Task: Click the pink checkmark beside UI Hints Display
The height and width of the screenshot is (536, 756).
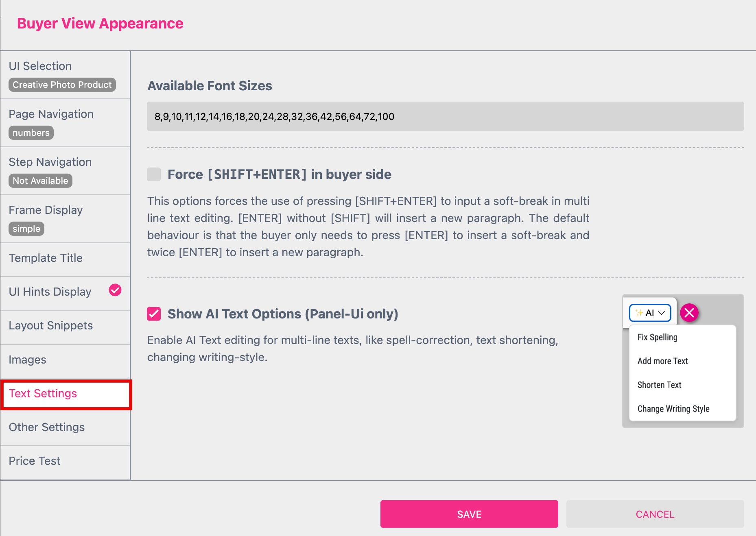Action: point(115,290)
